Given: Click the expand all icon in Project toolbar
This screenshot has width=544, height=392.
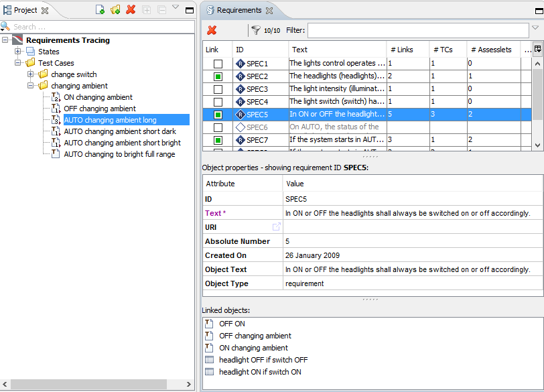Looking at the screenshot, I should pyautogui.click(x=147, y=10).
